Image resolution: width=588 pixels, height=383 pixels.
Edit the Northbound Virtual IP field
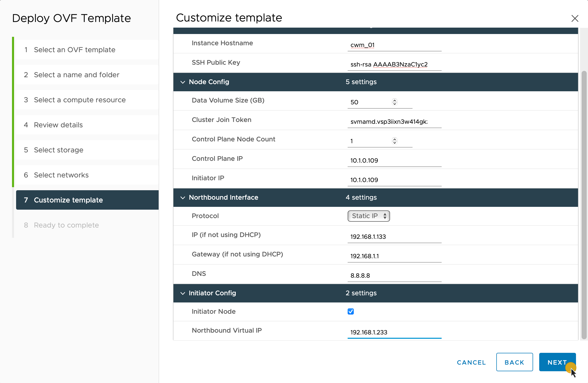(394, 332)
